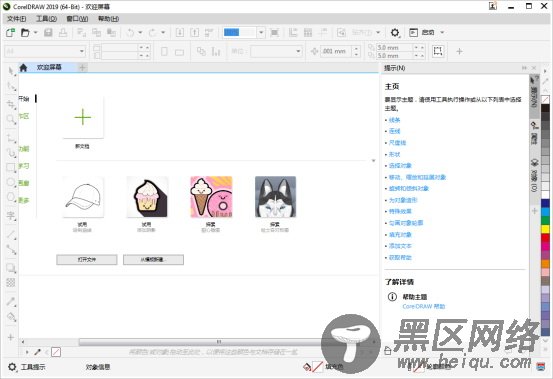Screen dimensions: 553x379
Task: Open the 尺度线 hint topic link
Action: pos(397,143)
